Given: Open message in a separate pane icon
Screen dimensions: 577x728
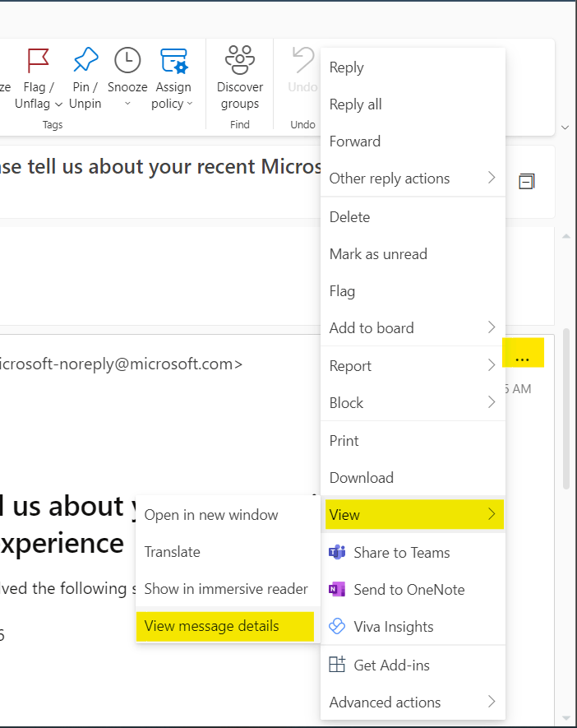Looking at the screenshot, I should click(528, 182).
